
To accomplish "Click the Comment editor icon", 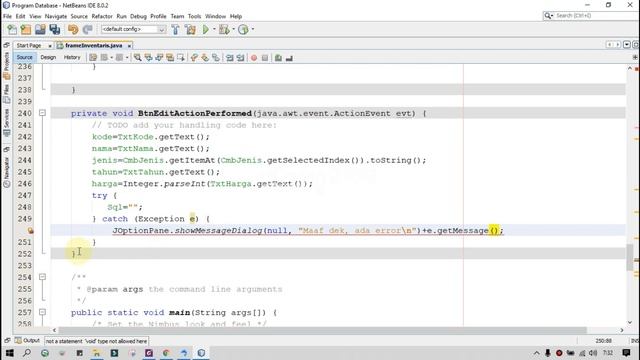I will tap(278, 58).
